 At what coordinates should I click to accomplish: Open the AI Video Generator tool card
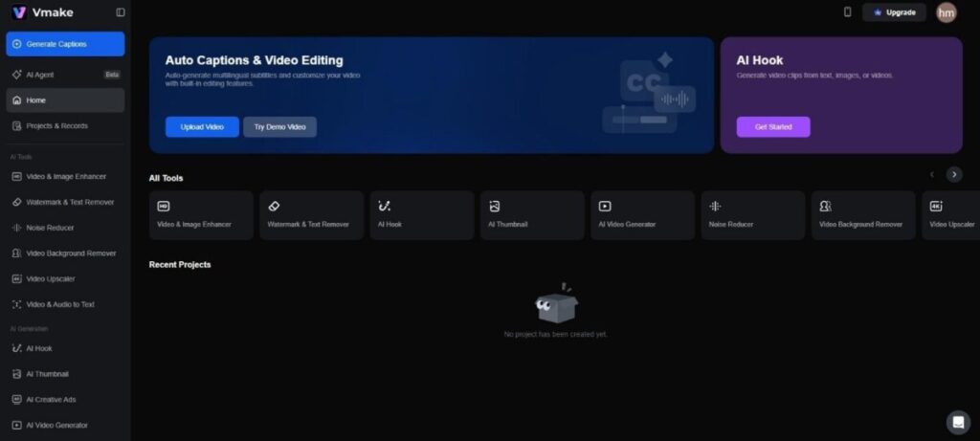pyautogui.click(x=642, y=215)
